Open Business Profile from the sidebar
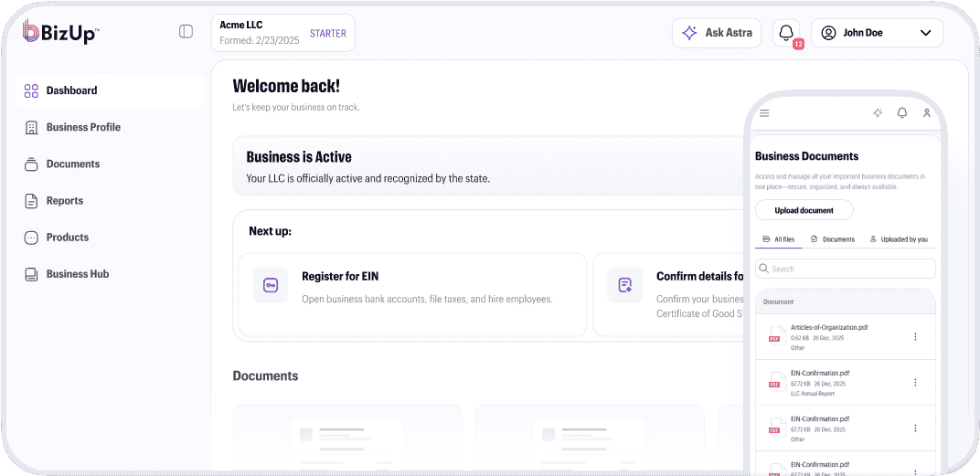Image resolution: width=980 pixels, height=476 pixels. (83, 127)
